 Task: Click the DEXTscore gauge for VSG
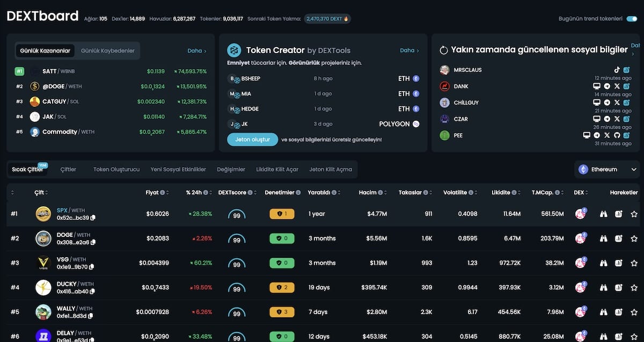click(237, 264)
